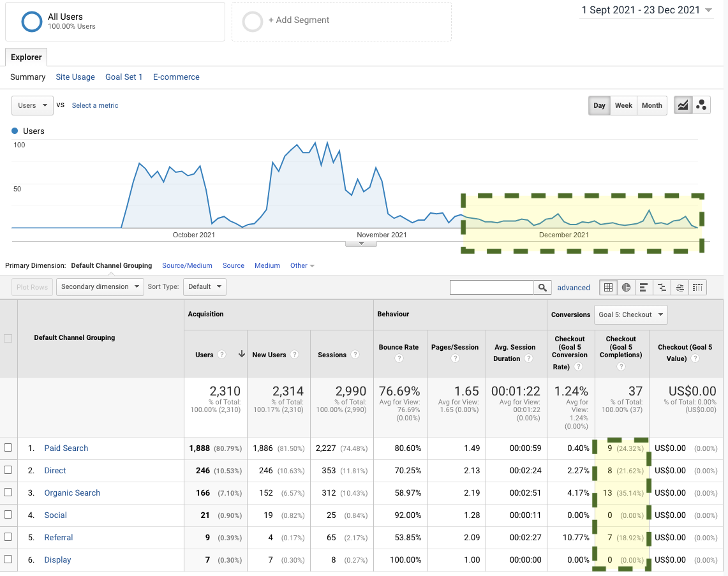Viewport: 728px width, 576px height.
Task: Open the Secondary dimension dropdown
Action: click(100, 287)
